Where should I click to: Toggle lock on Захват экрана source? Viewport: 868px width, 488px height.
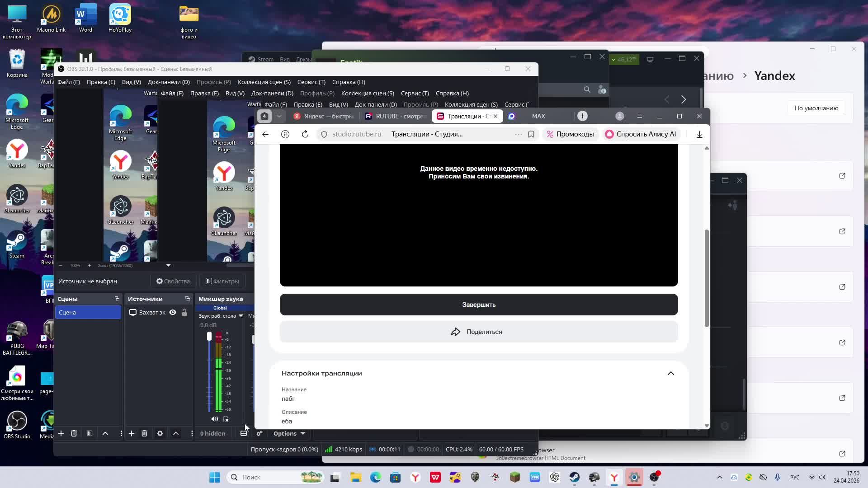point(184,312)
